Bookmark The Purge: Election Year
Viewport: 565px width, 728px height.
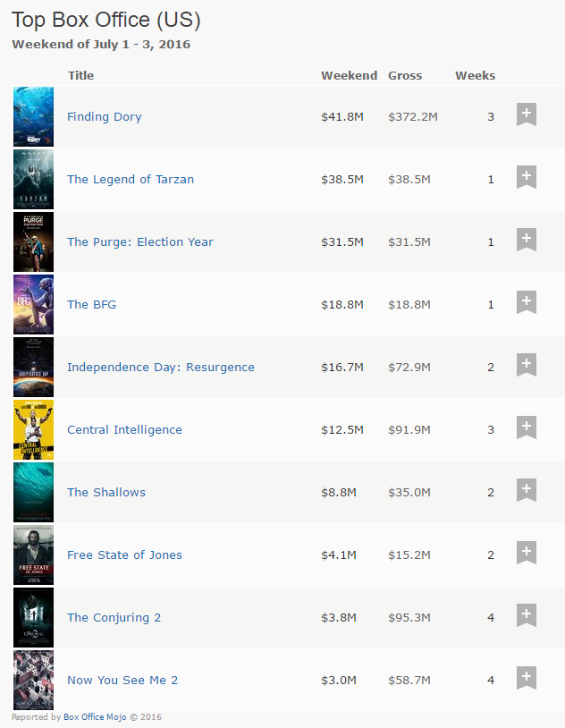point(527,240)
